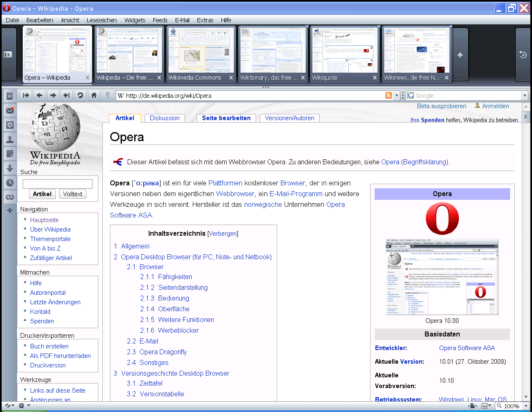Open the Notes panel icon

coord(9,154)
